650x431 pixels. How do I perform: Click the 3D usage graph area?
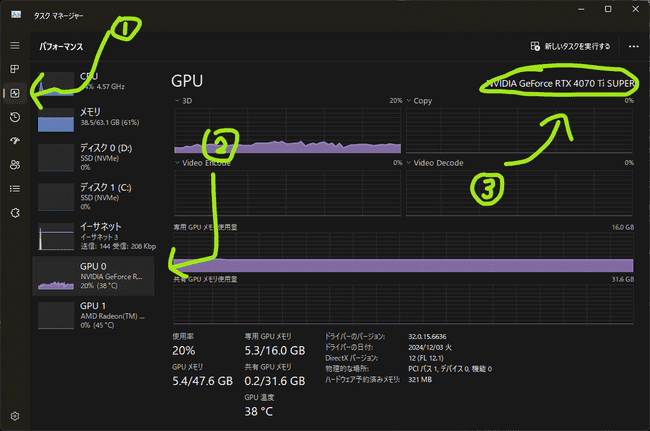[x=288, y=131]
